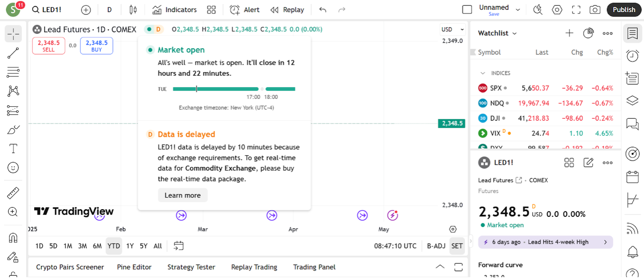Open symbol search for LED1!

click(x=47, y=10)
